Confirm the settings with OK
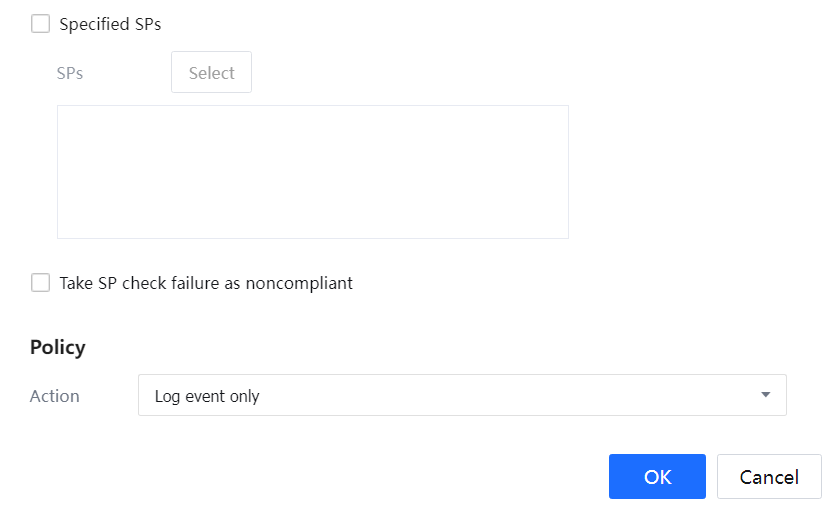Screen dimensions: 831x507 [x=657, y=477]
